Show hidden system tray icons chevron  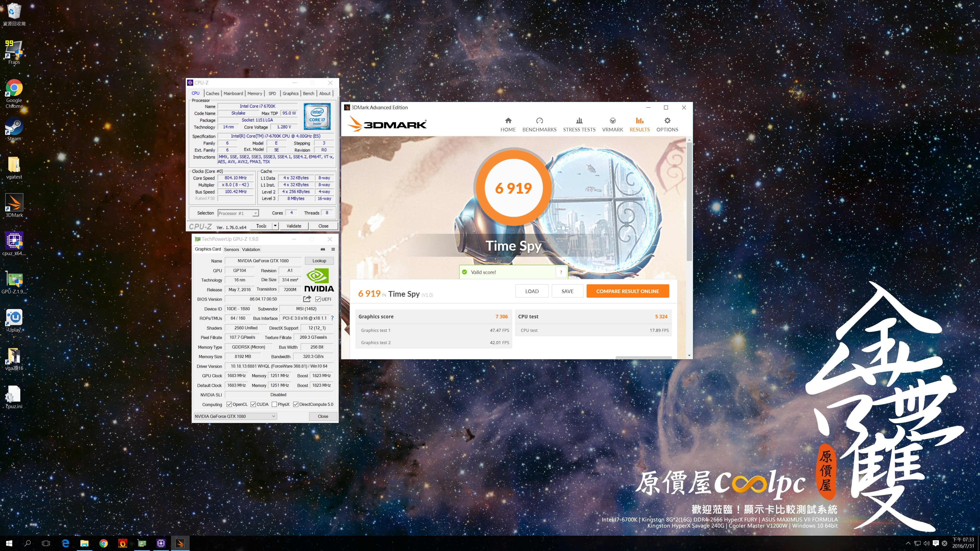pyautogui.click(x=908, y=543)
